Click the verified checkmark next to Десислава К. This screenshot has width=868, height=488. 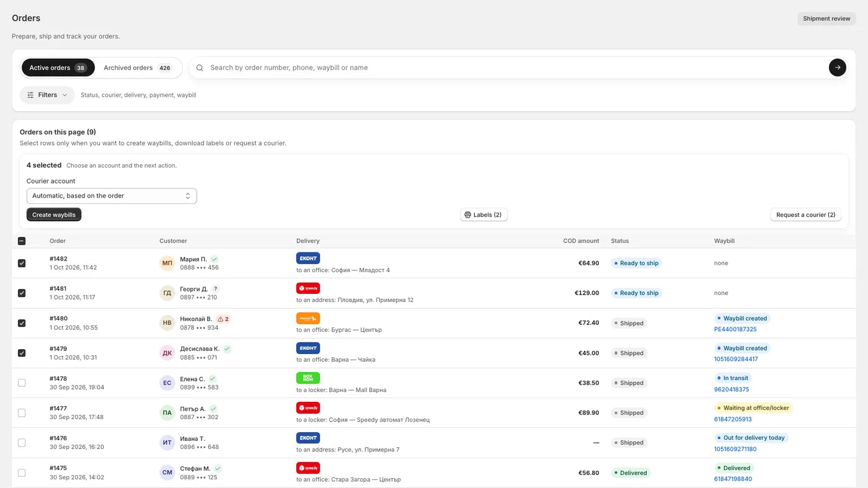[x=227, y=349]
